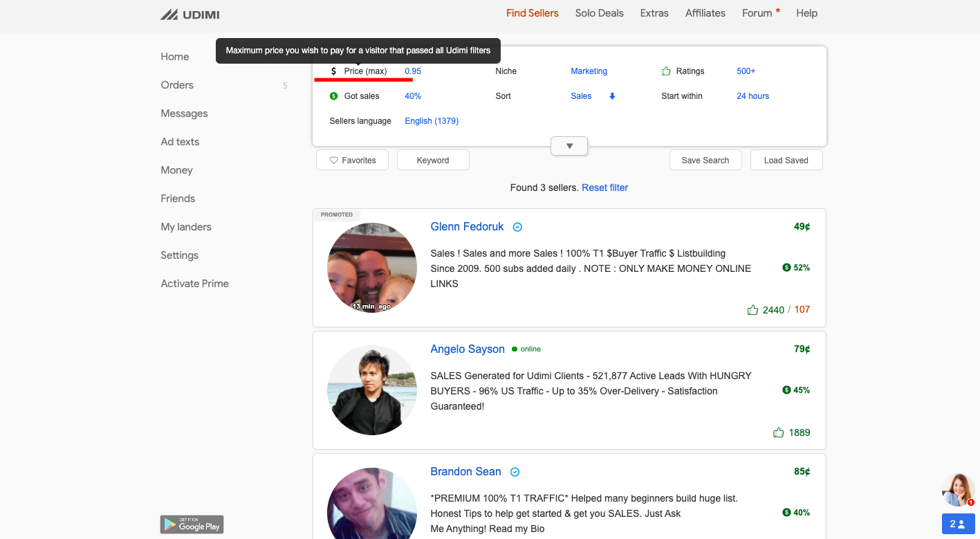Image resolution: width=980 pixels, height=539 pixels.
Task: Open Angelo Sayson's profile photo
Action: [372, 390]
